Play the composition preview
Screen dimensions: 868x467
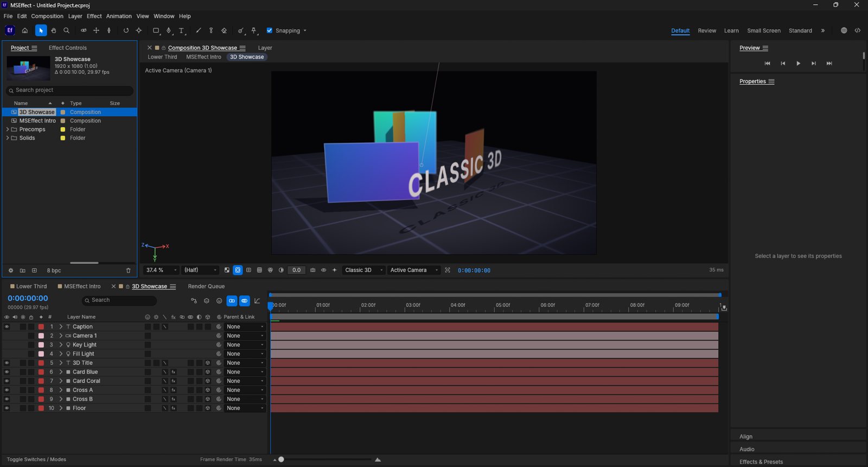798,64
